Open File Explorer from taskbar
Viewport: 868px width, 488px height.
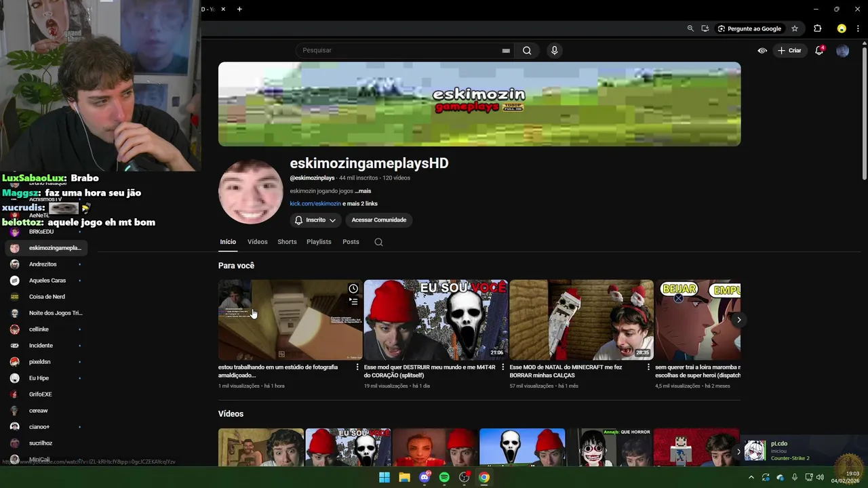click(x=404, y=477)
